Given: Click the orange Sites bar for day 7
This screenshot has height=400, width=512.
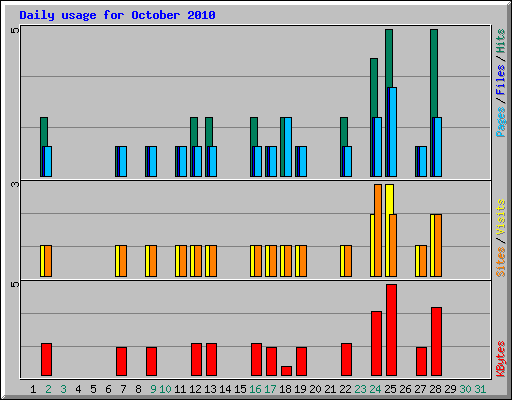Looking at the screenshot, I should 123,261.
